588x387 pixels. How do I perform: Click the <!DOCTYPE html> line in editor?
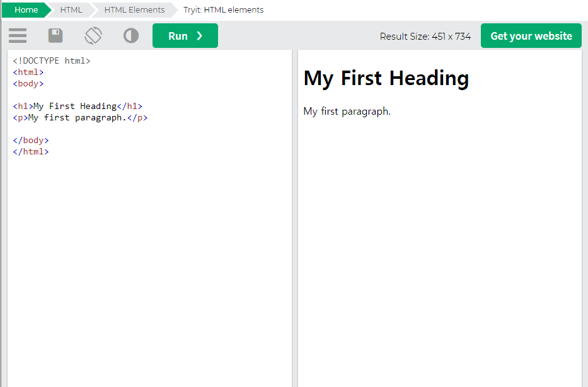[52, 61]
